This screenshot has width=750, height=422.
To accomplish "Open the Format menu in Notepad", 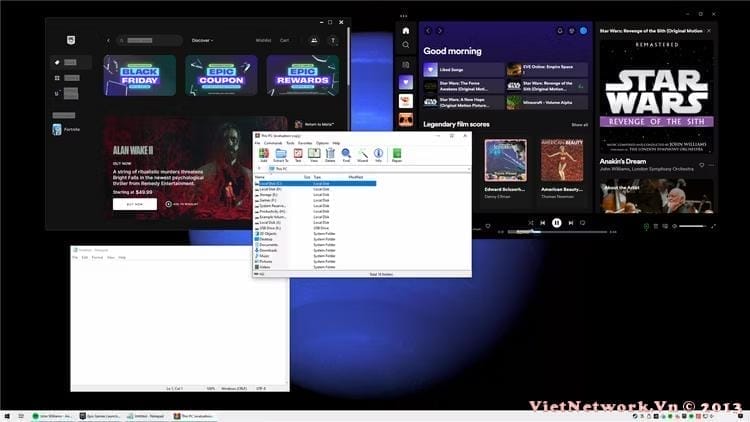I will [97, 257].
